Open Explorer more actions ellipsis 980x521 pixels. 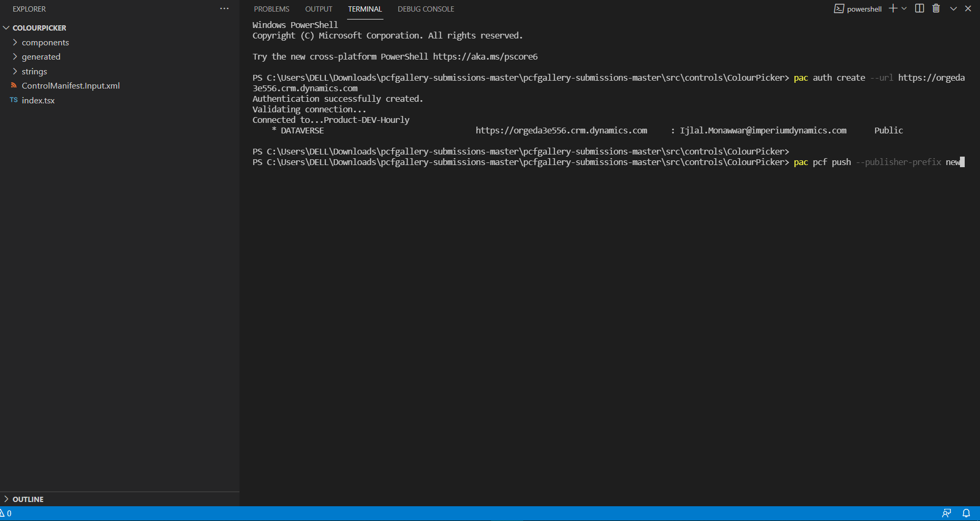(x=224, y=8)
